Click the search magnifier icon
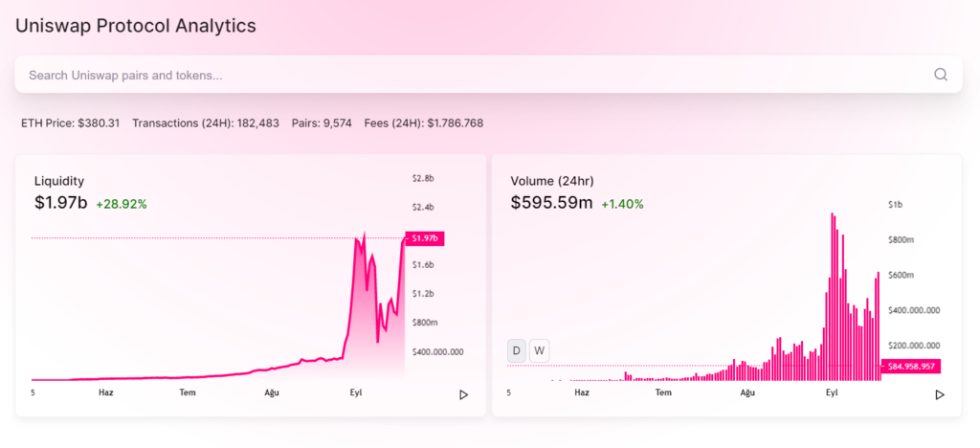 click(941, 75)
